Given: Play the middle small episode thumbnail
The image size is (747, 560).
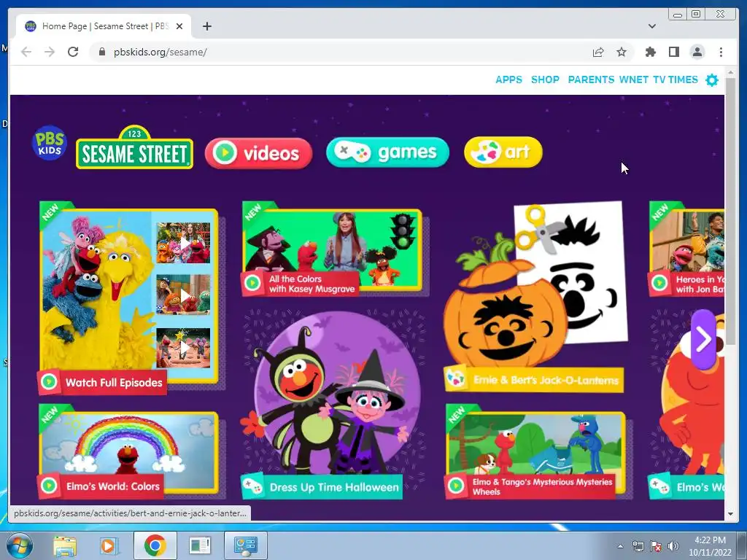Looking at the screenshot, I should coord(183,295).
